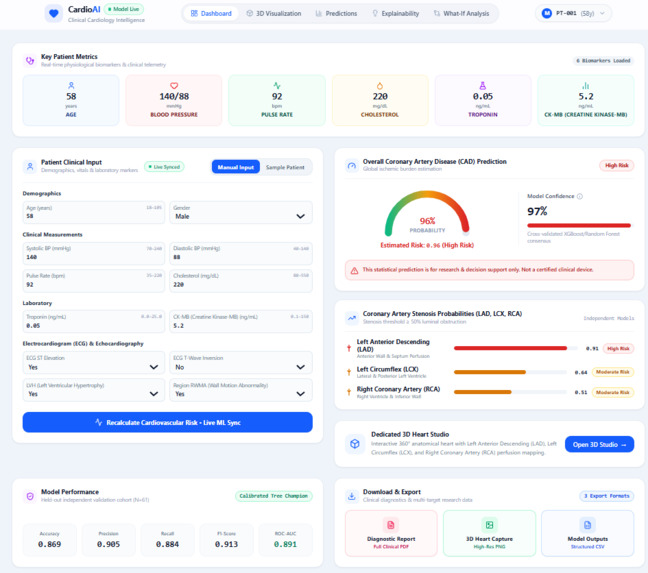
Task: Click the Systolic BP input field
Action: pyautogui.click(x=94, y=253)
